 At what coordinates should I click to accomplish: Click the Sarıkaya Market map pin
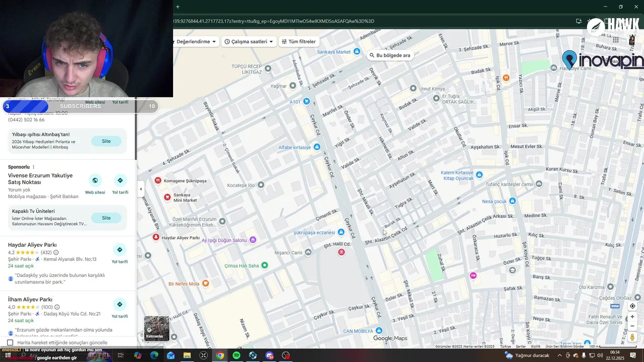[357, 52]
